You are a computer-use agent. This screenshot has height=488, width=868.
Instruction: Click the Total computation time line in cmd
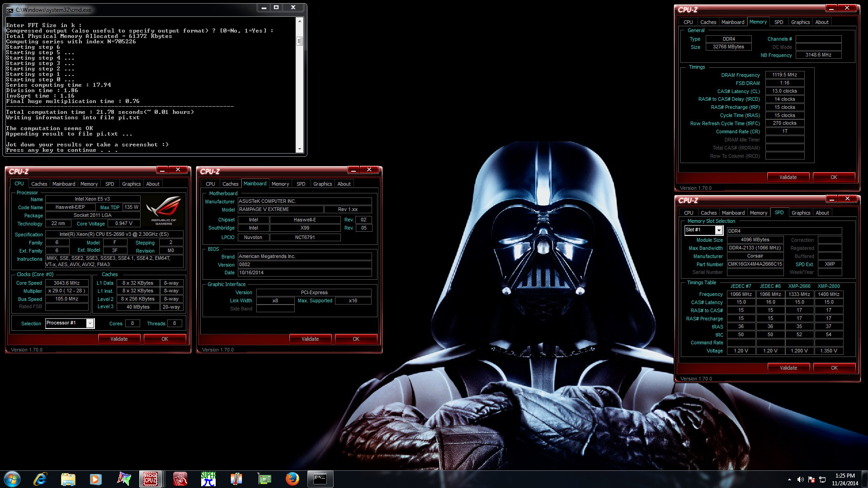[100, 112]
